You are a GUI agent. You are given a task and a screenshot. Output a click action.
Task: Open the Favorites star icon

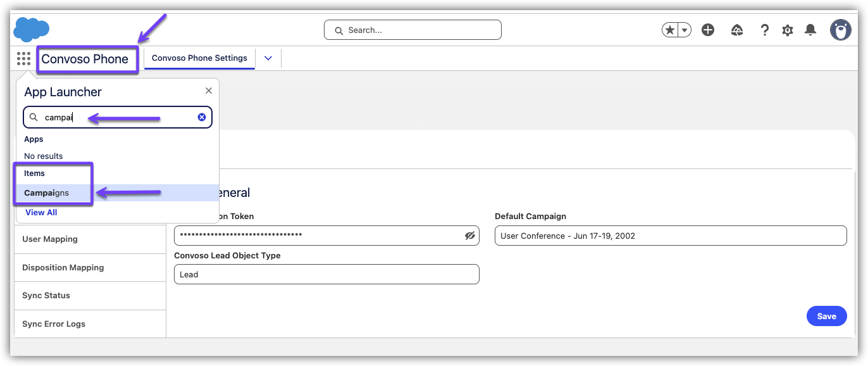[x=670, y=30]
